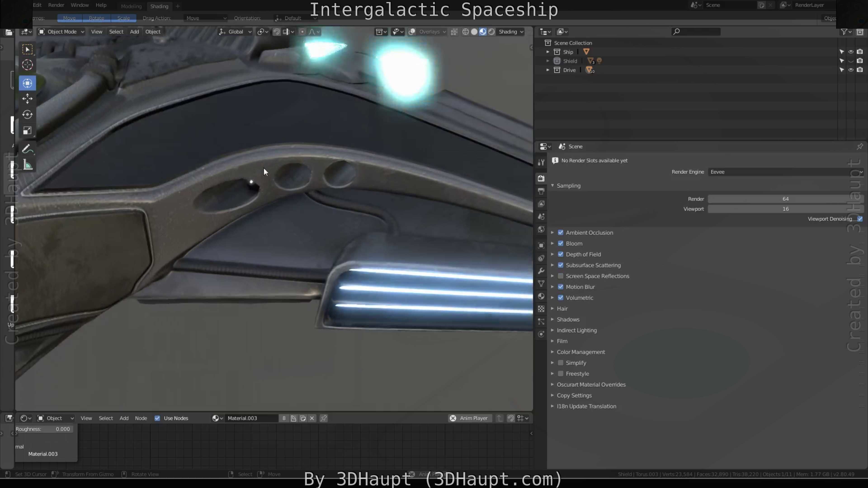Switch to the Modeling workspace tab
This screenshot has width=868, height=488.
(x=131, y=6)
